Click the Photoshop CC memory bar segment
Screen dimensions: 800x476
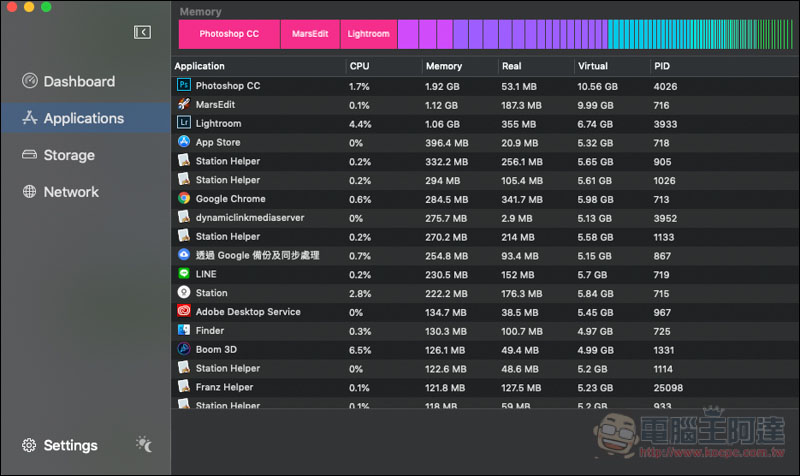[229, 34]
